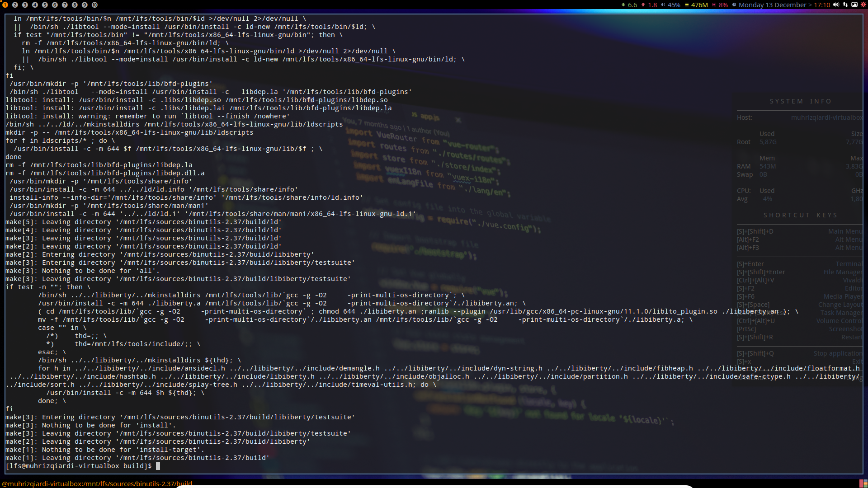Click the layout indicator icon at bottom-right
Viewport: 868px width, 488px height.
863,483
